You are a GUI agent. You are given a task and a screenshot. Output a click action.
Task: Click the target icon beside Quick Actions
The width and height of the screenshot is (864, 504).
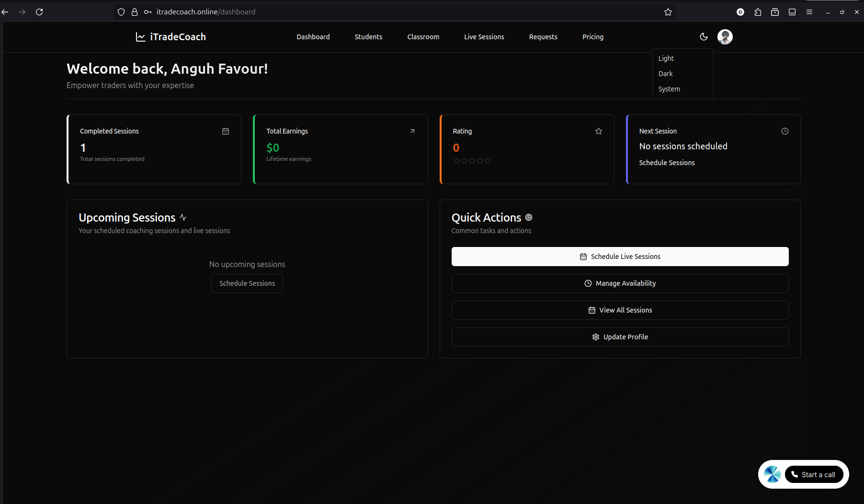(x=529, y=217)
